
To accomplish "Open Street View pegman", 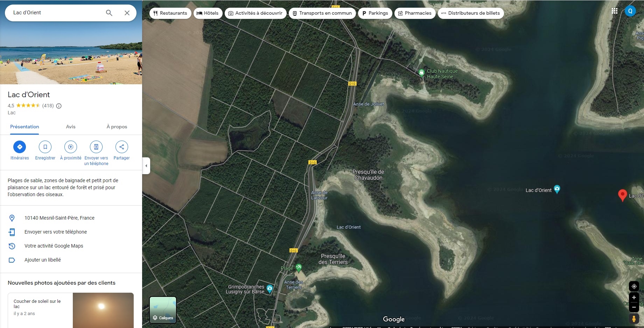I will (x=634, y=319).
